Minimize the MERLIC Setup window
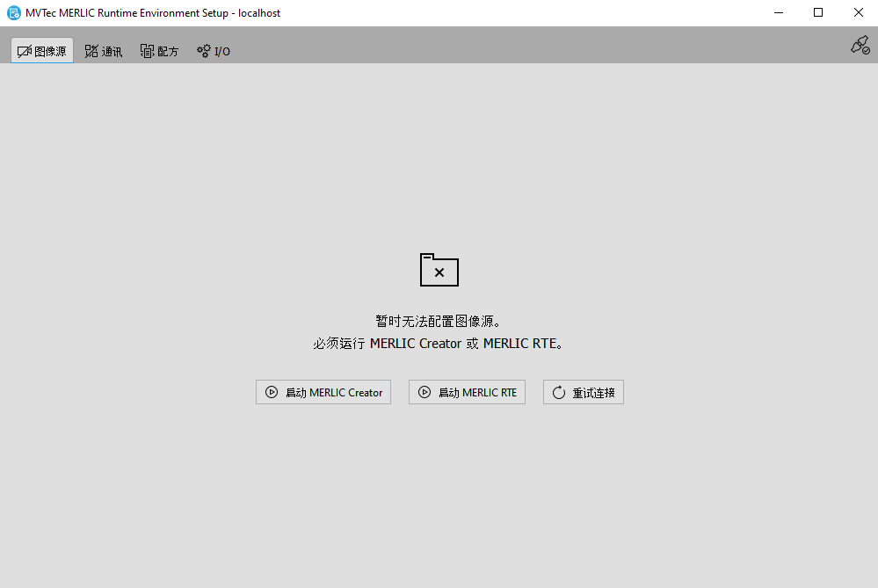 coord(778,13)
